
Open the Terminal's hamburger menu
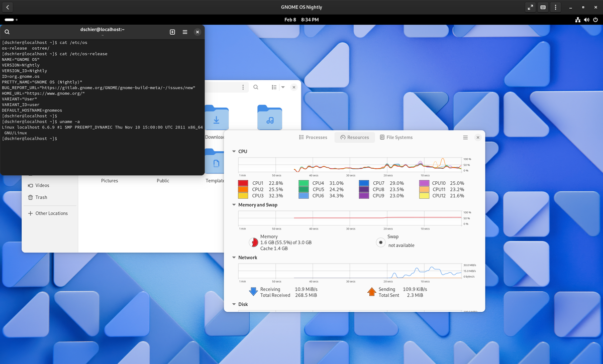click(185, 32)
